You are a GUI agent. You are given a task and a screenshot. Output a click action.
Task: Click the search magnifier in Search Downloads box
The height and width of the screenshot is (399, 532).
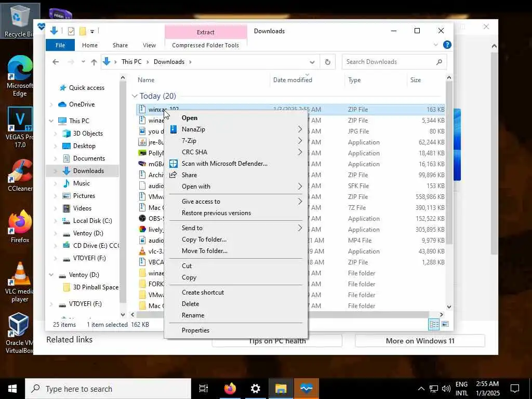(x=439, y=62)
